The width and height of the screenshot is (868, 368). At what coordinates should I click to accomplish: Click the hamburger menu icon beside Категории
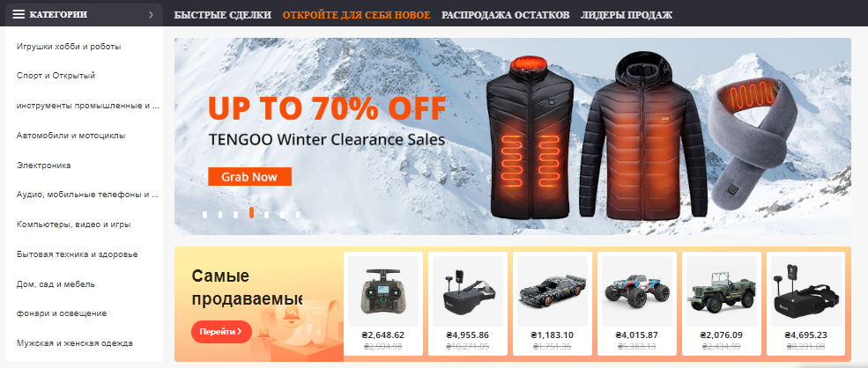tap(19, 14)
